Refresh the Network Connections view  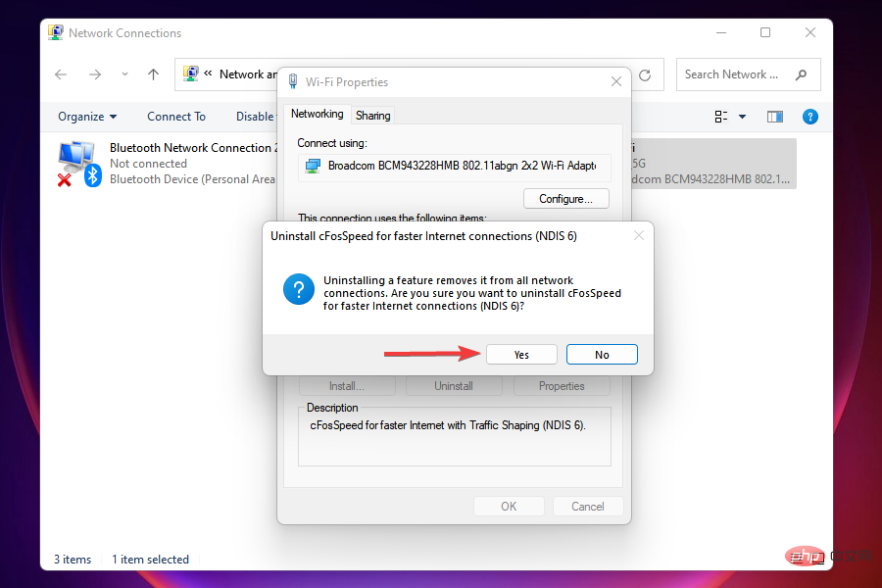[645, 74]
